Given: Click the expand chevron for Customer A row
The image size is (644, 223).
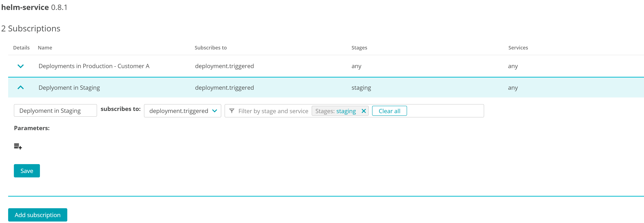Looking at the screenshot, I should click(21, 66).
